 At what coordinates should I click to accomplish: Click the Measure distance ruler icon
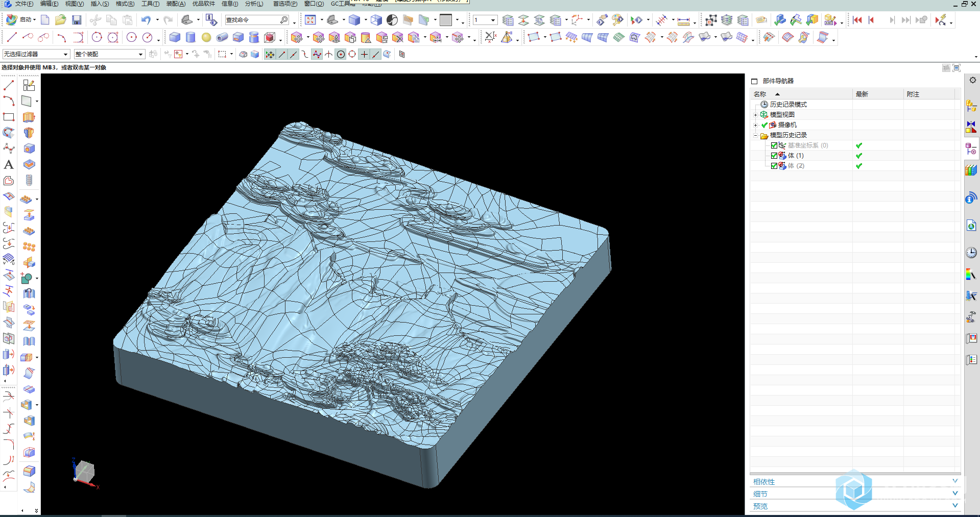683,20
